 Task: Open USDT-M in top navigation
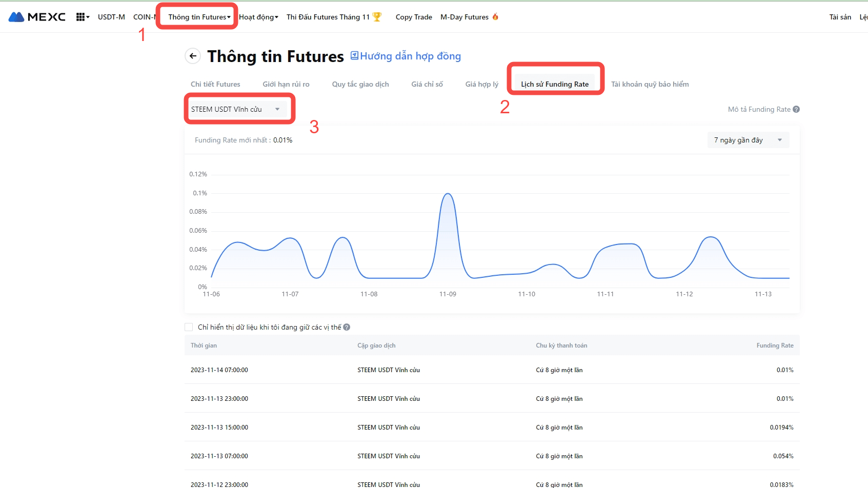(x=111, y=17)
